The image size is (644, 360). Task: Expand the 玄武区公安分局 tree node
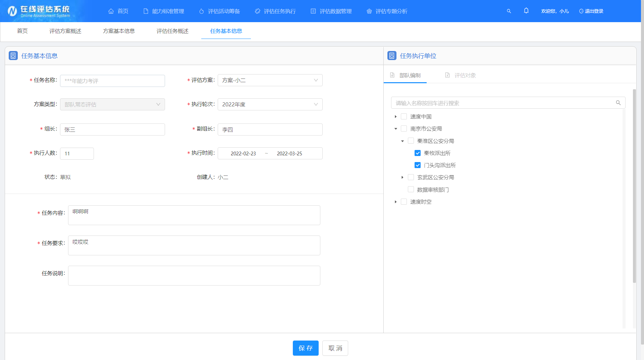(x=402, y=177)
